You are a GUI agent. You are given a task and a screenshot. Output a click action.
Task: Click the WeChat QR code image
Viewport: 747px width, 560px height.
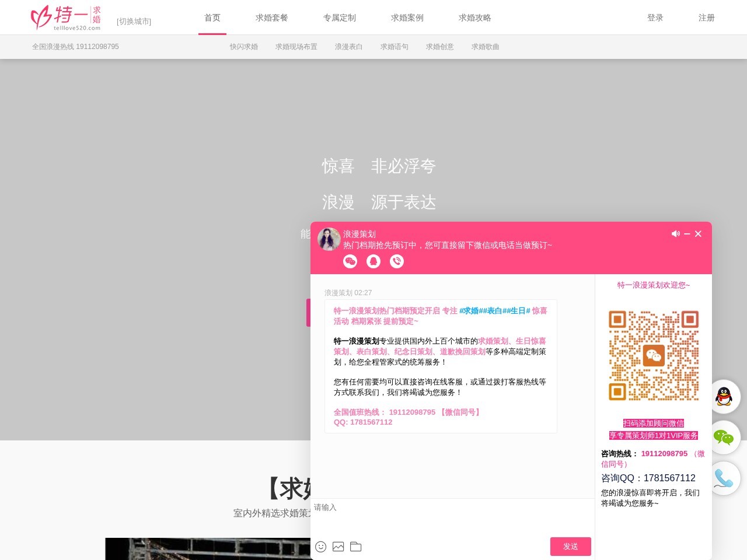(x=653, y=354)
